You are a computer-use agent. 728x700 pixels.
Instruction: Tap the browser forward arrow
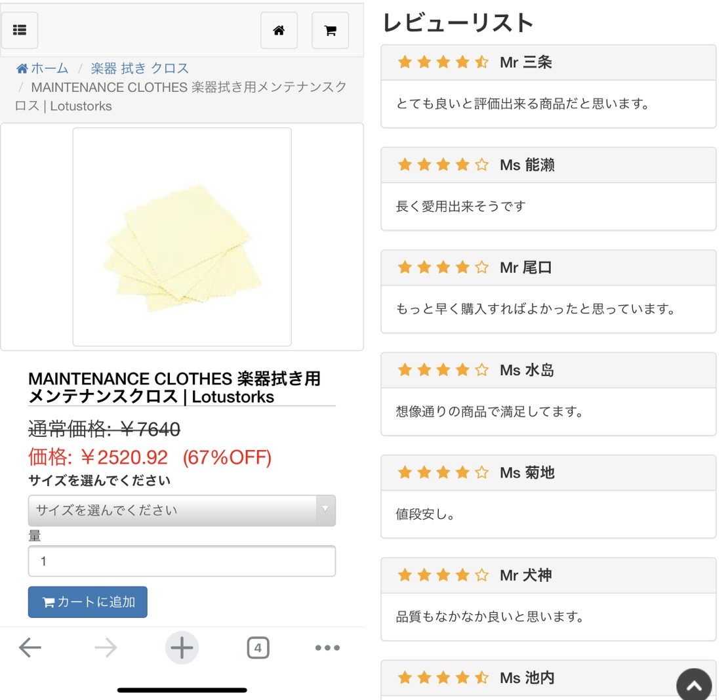(106, 648)
